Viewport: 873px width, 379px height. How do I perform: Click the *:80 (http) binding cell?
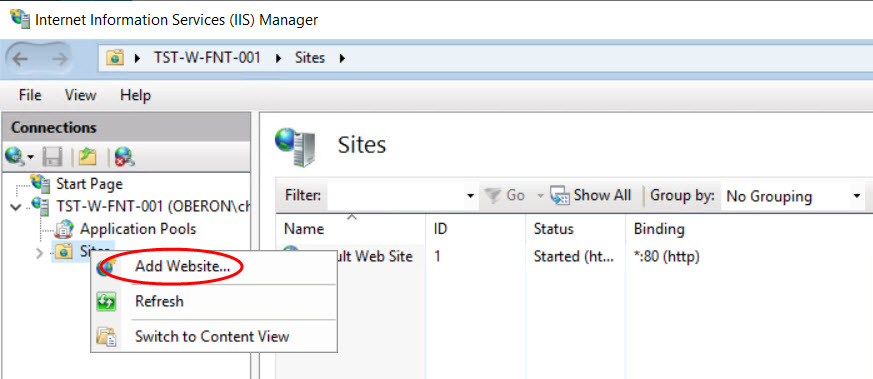click(666, 257)
